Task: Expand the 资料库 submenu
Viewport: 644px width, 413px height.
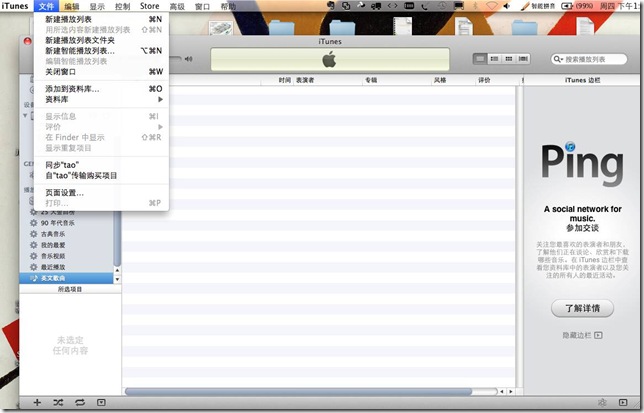Action: 101,100
